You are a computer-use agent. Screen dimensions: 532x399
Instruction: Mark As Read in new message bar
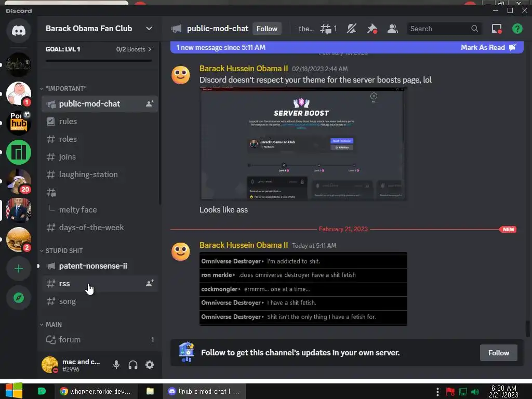click(x=488, y=47)
